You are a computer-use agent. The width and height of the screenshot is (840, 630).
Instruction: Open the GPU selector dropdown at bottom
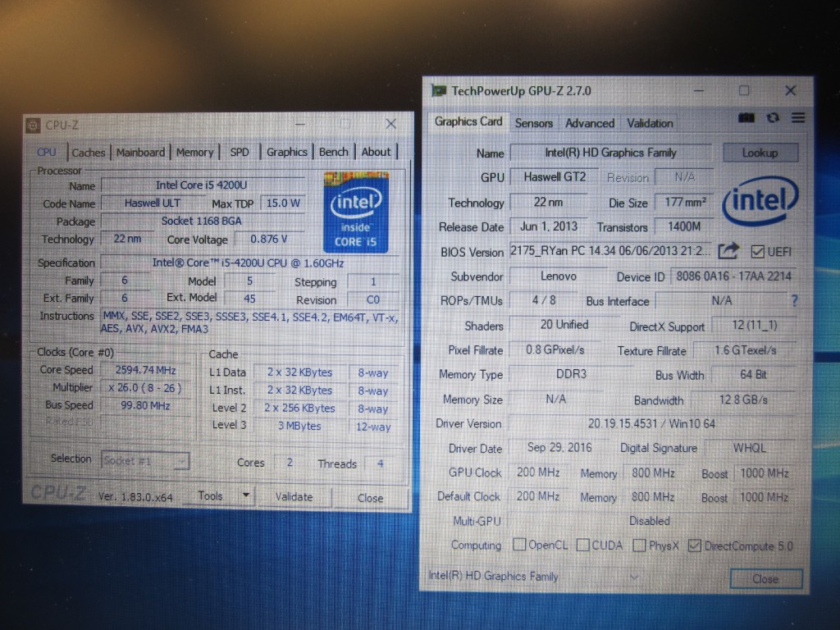634,577
